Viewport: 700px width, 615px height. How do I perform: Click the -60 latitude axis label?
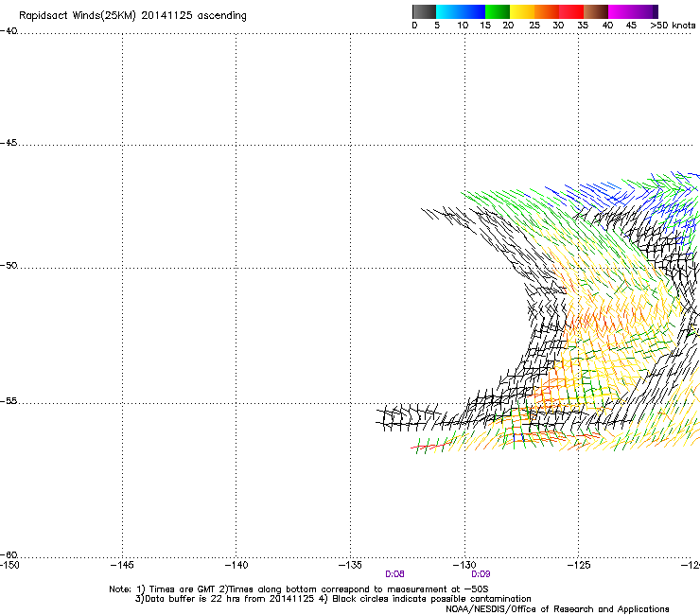tap(9, 554)
